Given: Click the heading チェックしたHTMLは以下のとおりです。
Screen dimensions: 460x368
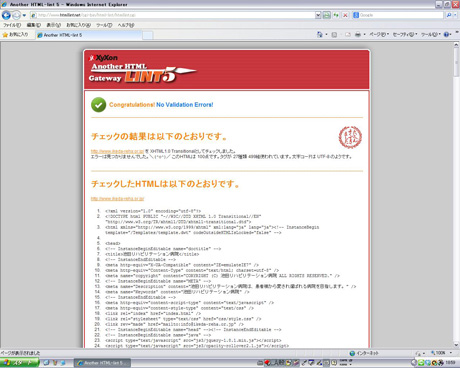Looking at the screenshot, I should point(165,184).
